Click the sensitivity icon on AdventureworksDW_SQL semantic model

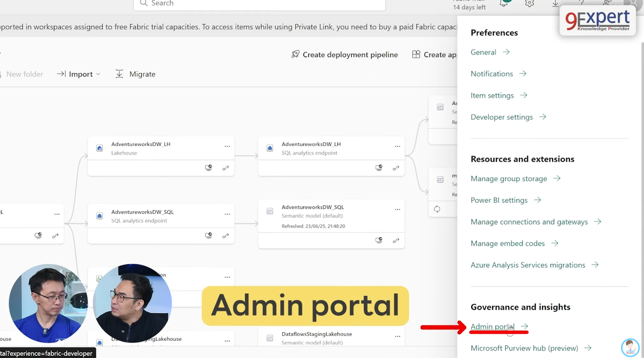[379, 240]
